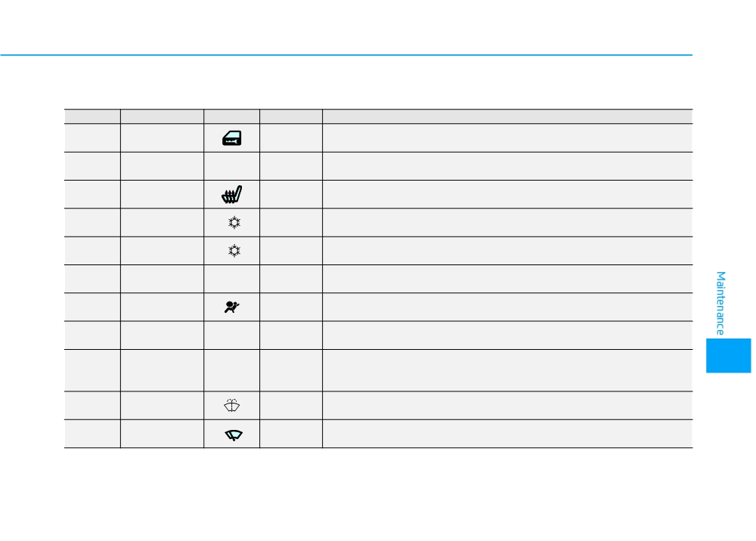Click the wide description cell beside wiper icon

coord(508,434)
